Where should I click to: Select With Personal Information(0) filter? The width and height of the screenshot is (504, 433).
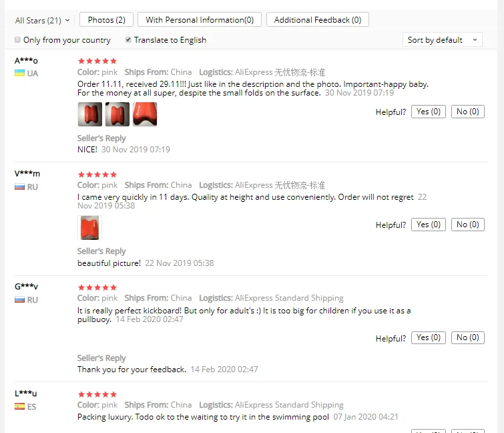(x=200, y=19)
